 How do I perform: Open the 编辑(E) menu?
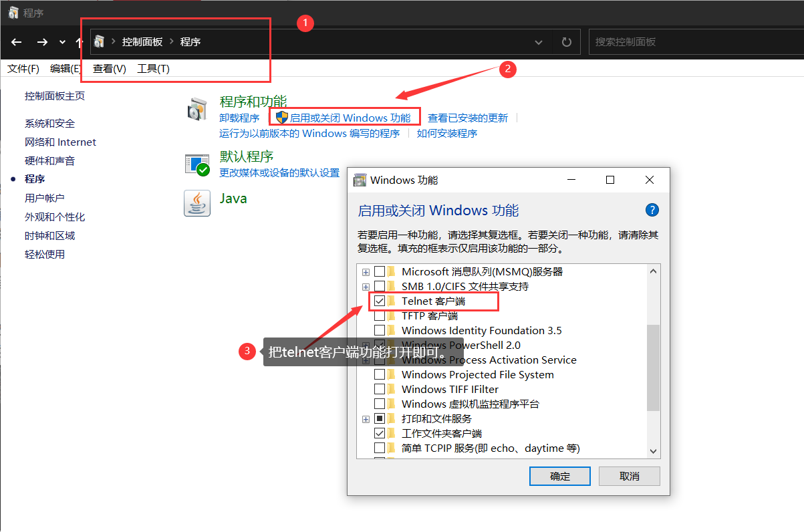65,69
